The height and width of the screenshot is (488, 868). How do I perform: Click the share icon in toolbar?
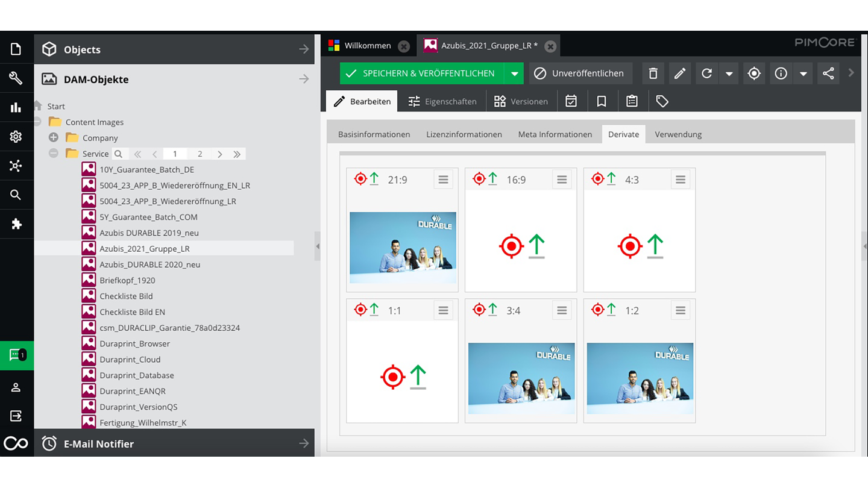coord(828,74)
